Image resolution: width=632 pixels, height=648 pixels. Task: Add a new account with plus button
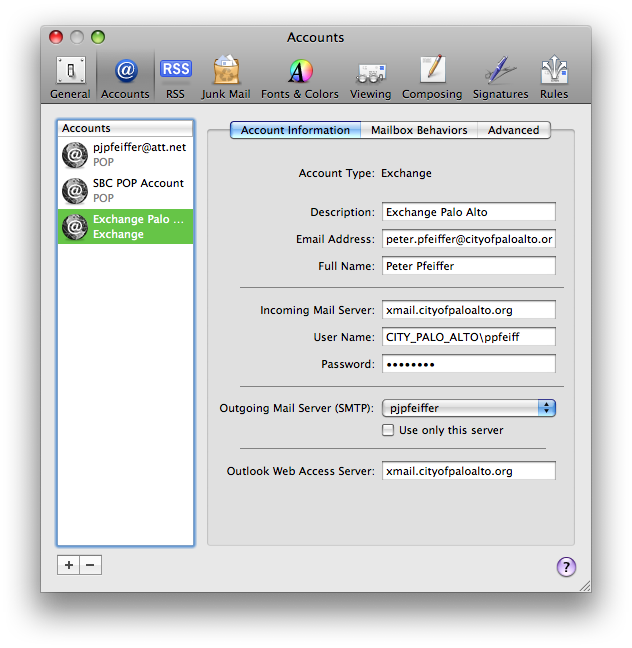click(x=68, y=565)
